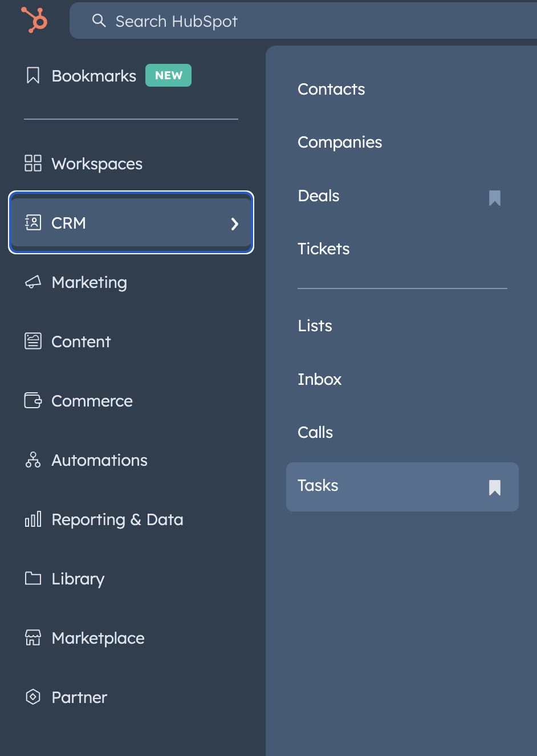Click the Commerce wallet icon
The image size is (537, 756).
pos(32,401)
